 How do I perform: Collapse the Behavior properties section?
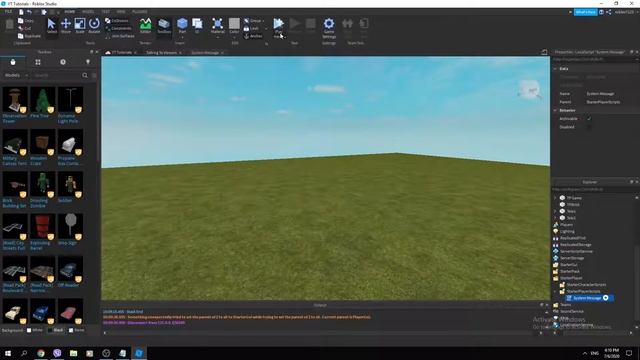[x=555, y=111]
